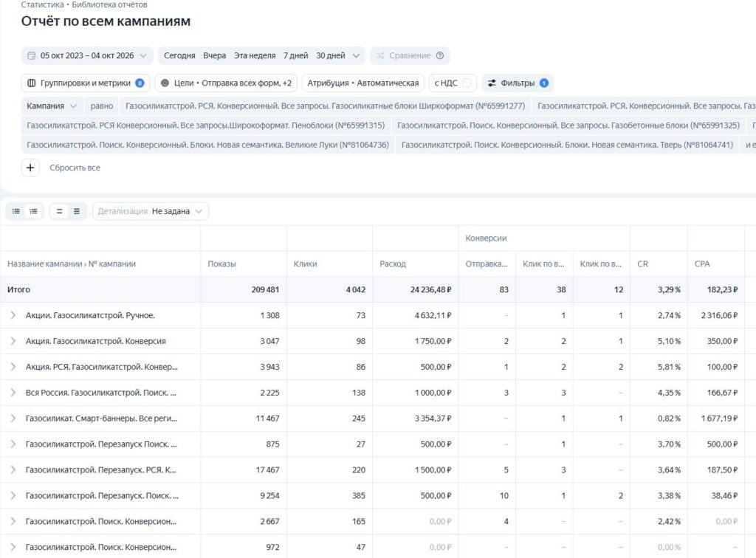Open the date range 05 окт 2023 picker
The height and width of the screenshot is (558, 756).
(87, 55)
